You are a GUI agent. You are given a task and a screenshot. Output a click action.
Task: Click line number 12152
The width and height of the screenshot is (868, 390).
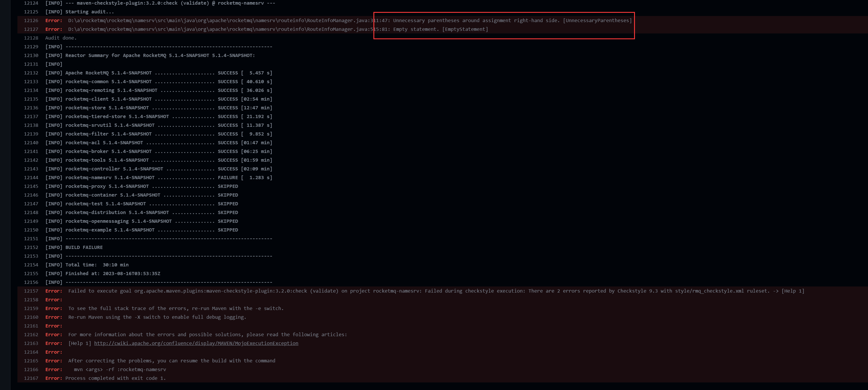pyautogui.click(x=31, y=247)
